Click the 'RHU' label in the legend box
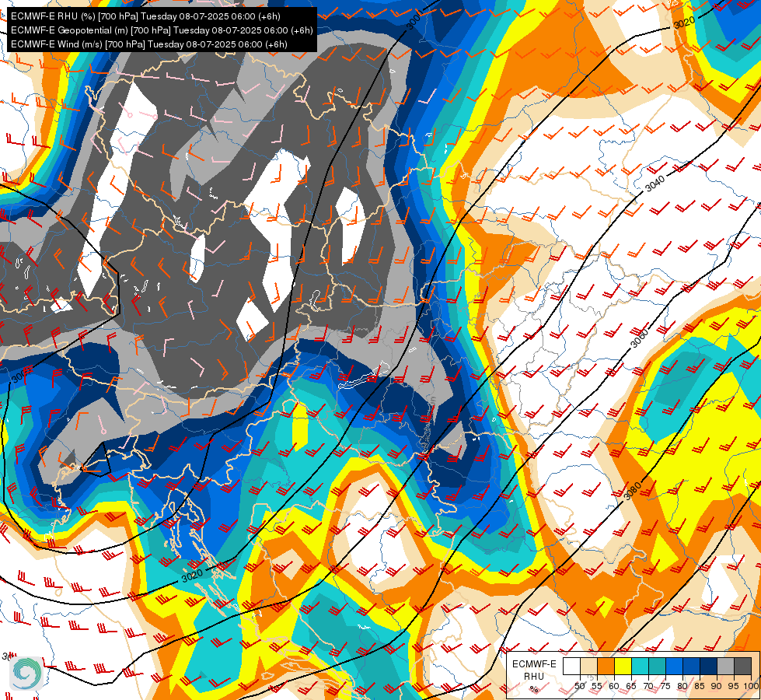This screenshot has width=761, height=700. 534,677
